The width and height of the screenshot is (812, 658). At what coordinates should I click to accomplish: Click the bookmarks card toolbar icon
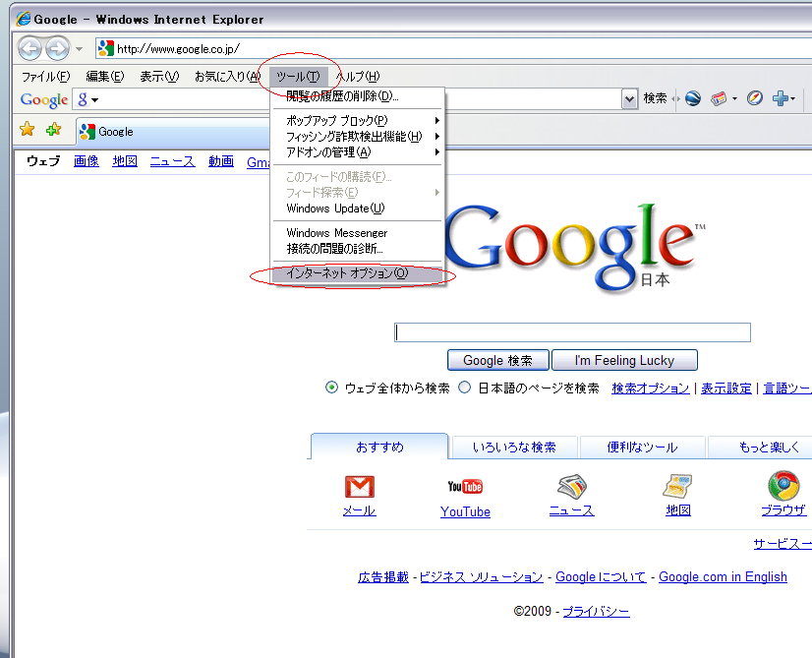pos(719,98)
